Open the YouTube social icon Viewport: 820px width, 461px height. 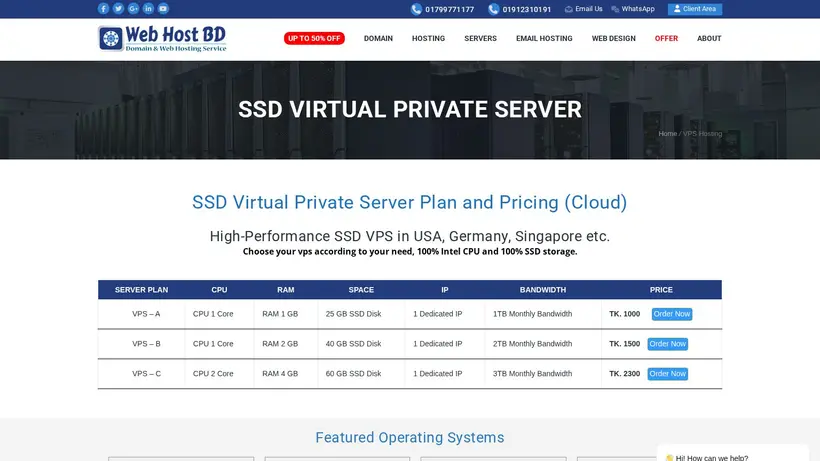(x=163, y=8)
